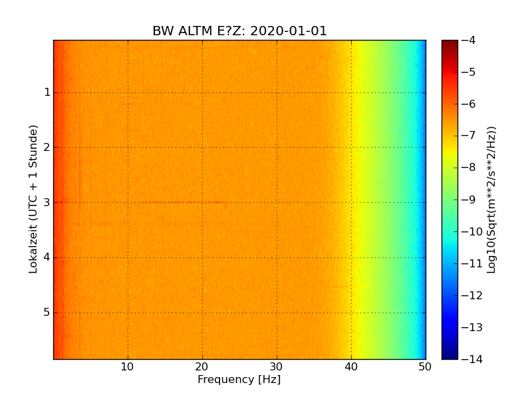532x399 pixels.
Task: Click the spectrogram at 20 Hz, hour 3
Action: click(203, 203)
